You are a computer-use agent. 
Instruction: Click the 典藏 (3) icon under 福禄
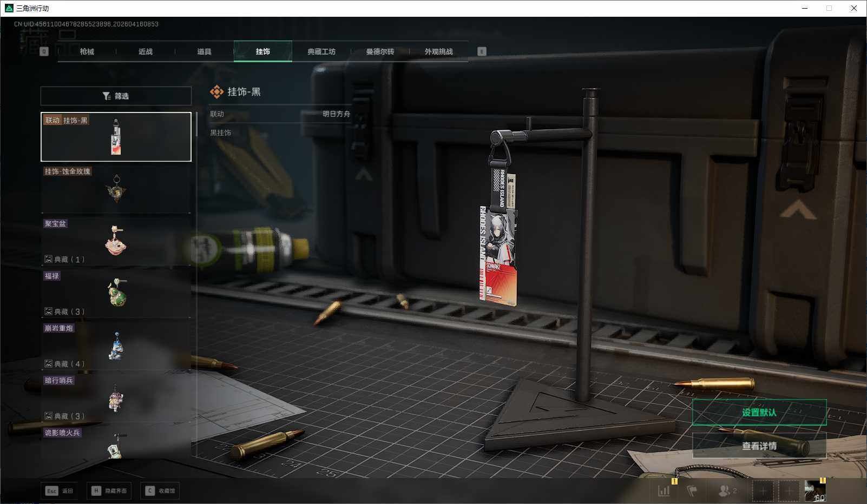pyautogui.click(x=49, y=311)
